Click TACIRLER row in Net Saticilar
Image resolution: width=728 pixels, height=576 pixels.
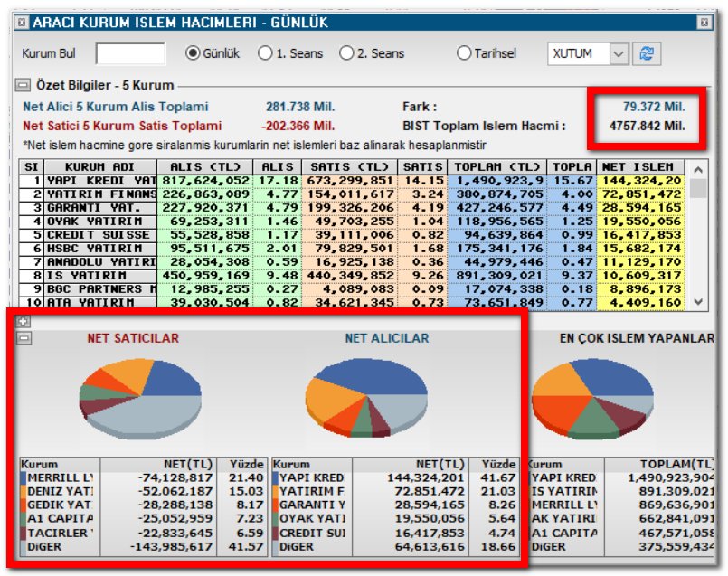pyautogui.click(x=144, y=533)
